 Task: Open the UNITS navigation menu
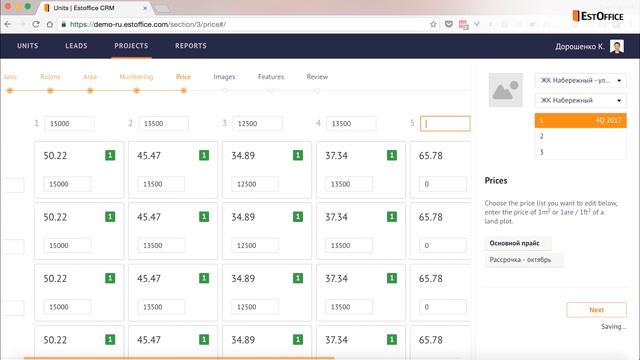pyautogui.click(x=28, y=46)
